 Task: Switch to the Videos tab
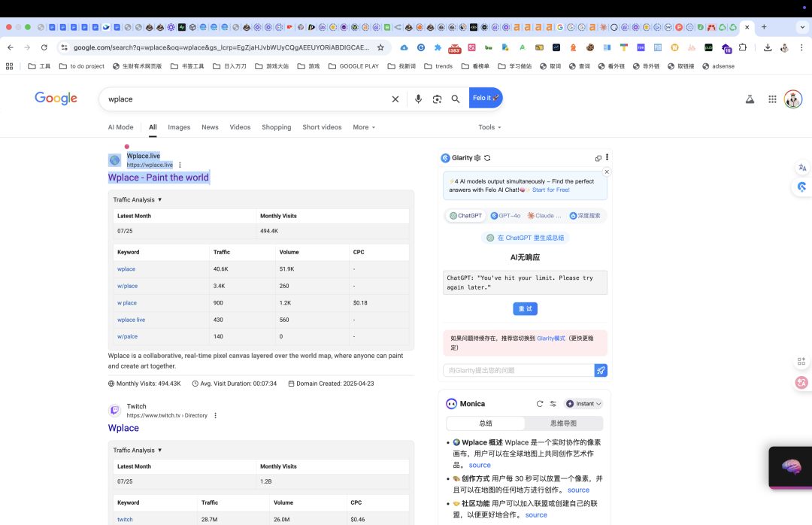coord(241,128)
